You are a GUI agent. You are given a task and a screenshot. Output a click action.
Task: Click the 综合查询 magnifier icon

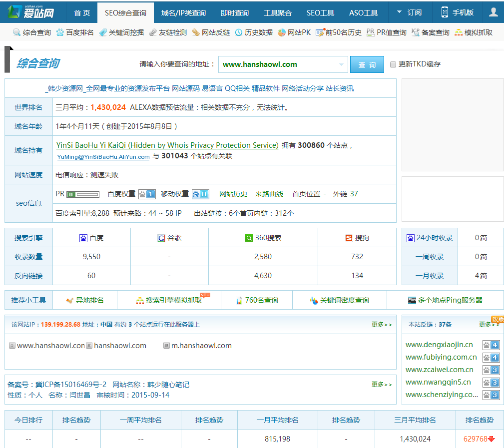click(x=16, y=32)
